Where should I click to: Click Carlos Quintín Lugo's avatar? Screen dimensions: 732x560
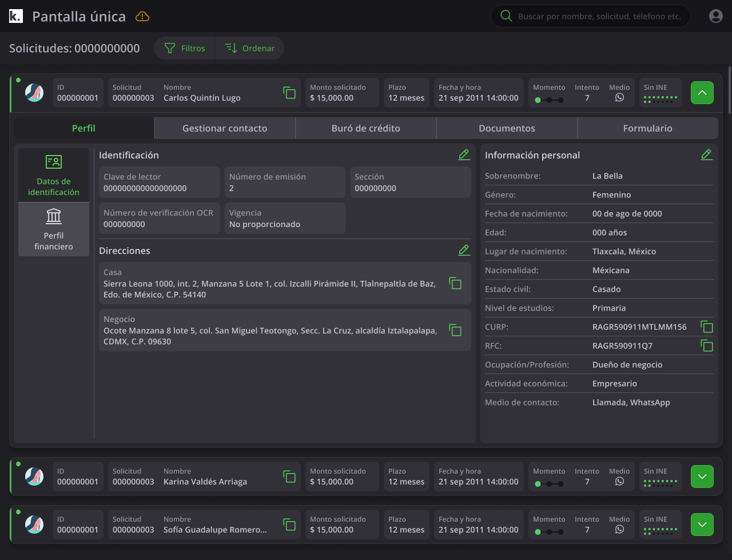tap(34, 93)
